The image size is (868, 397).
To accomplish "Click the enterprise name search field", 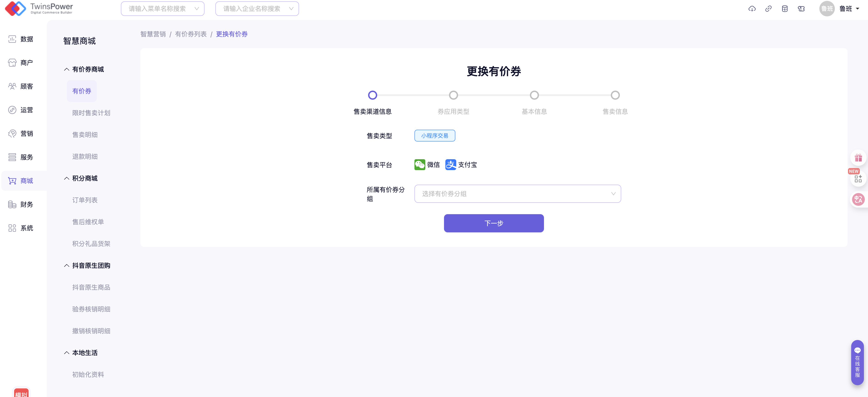I will [x=257, y=9].
